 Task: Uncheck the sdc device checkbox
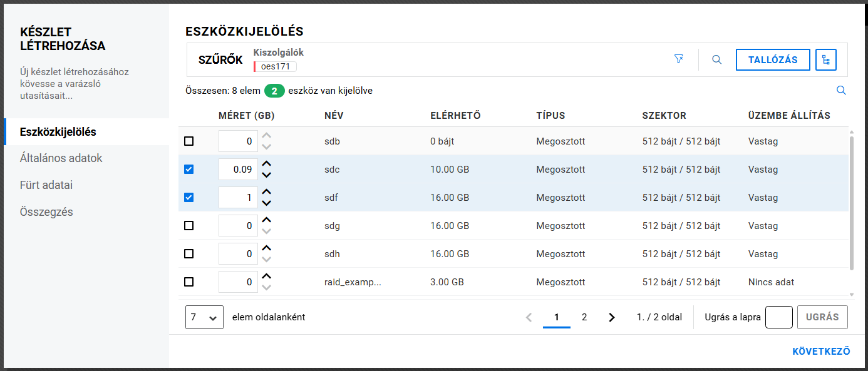[x=189, y=170]
